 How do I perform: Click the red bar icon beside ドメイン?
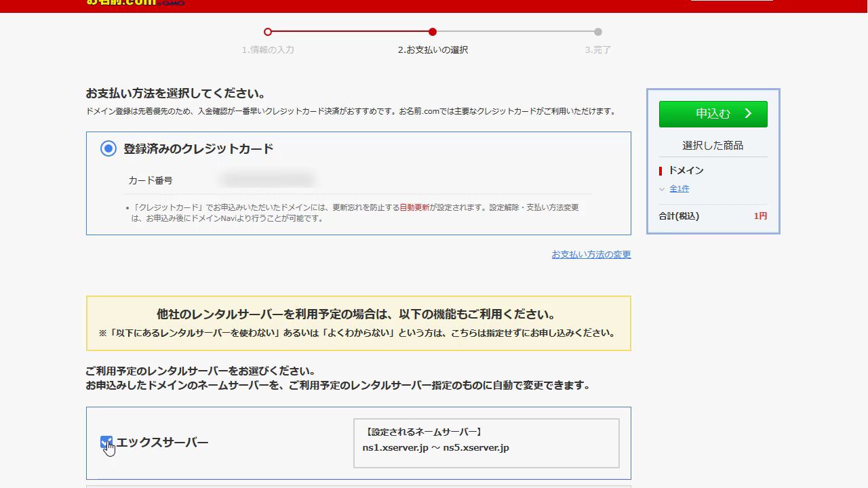click(660, 171)
